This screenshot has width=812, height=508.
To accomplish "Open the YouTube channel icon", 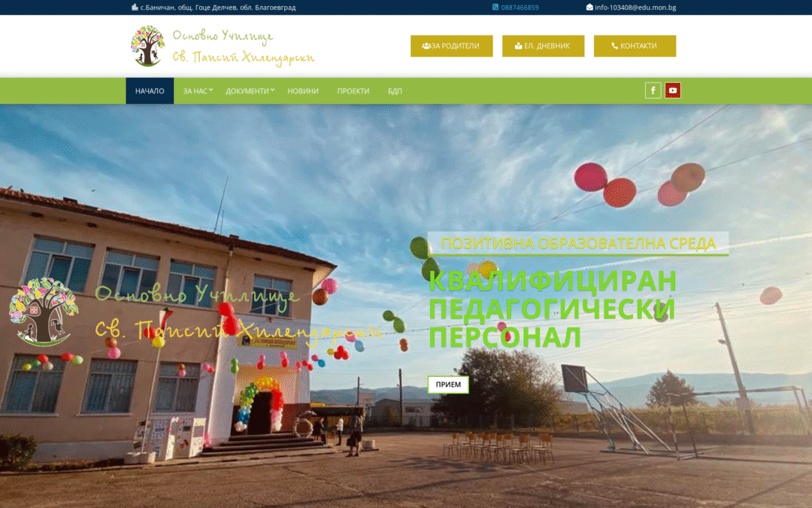I will click(x=672, y=91).
